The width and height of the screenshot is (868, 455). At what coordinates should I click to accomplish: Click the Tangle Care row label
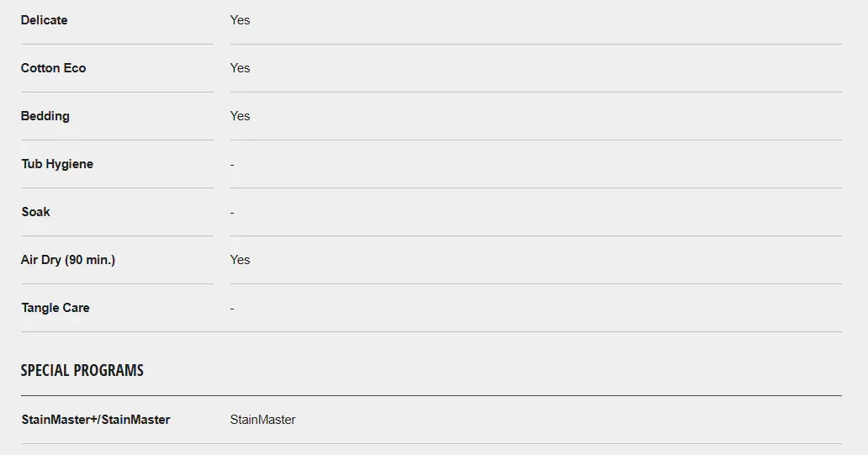coord(56,308)
